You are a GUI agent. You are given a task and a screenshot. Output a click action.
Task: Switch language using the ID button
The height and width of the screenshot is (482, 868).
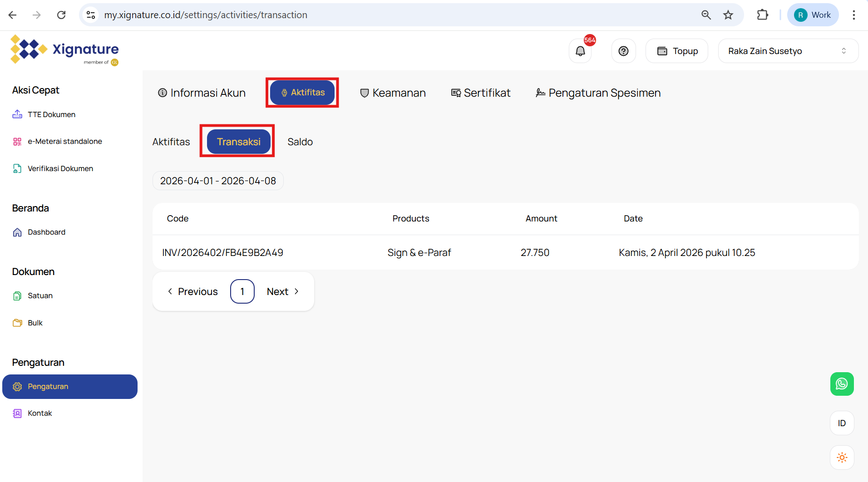tap(842, 423)
